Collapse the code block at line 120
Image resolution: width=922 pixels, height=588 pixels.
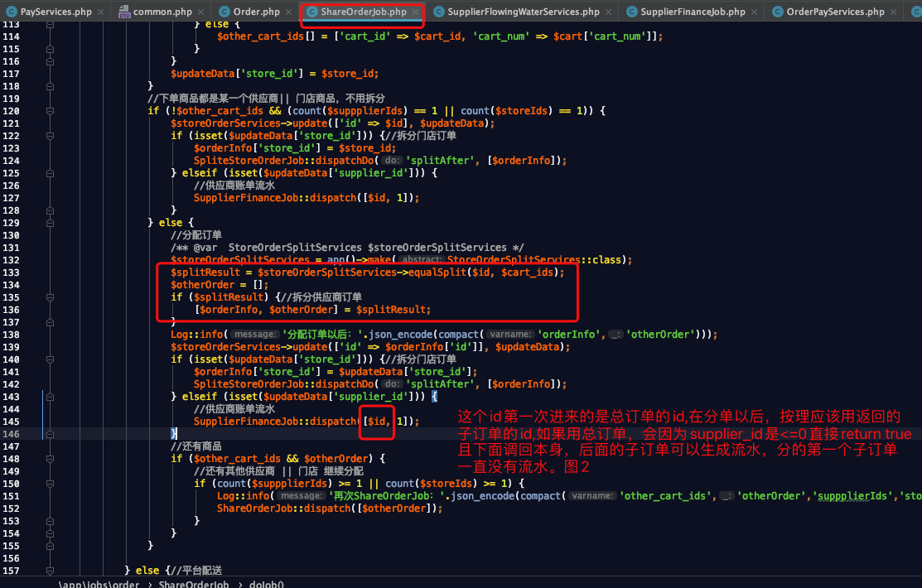(x=50, y=111)
